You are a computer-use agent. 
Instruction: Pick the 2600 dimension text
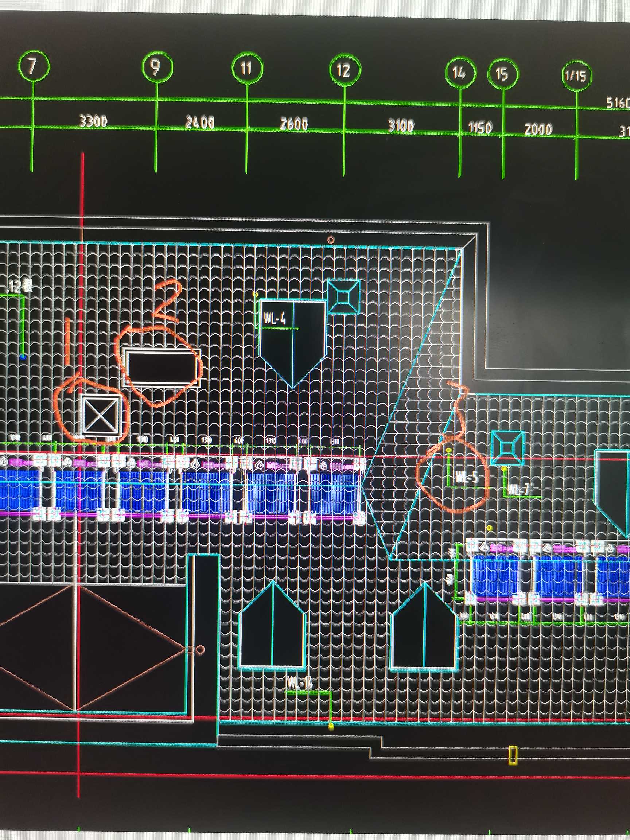pyautogui.click(x=294, y=124)
